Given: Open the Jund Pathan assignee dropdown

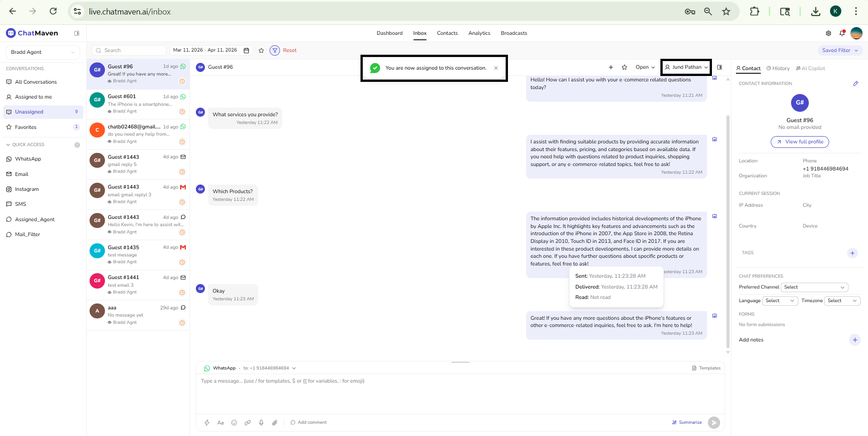Looking at the screenshot, I should coord(686,67).
